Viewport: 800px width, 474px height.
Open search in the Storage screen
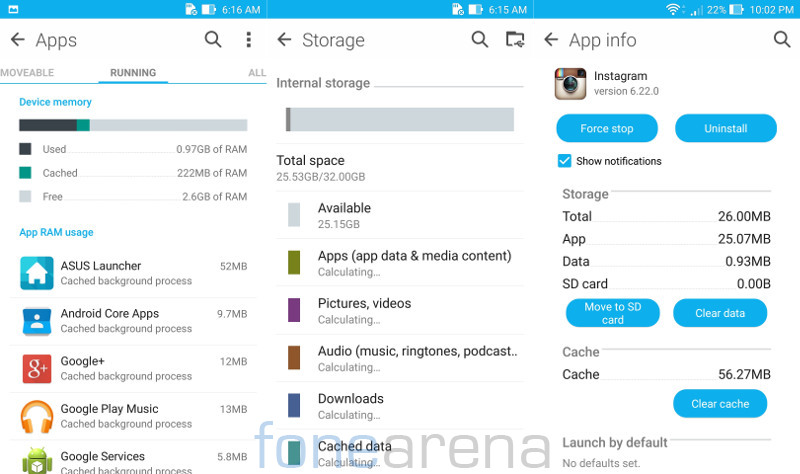pos(480,39)
